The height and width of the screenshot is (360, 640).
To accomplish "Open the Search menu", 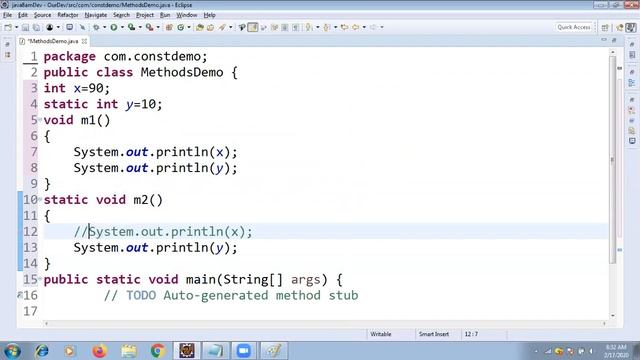I will tap(121, 15).
